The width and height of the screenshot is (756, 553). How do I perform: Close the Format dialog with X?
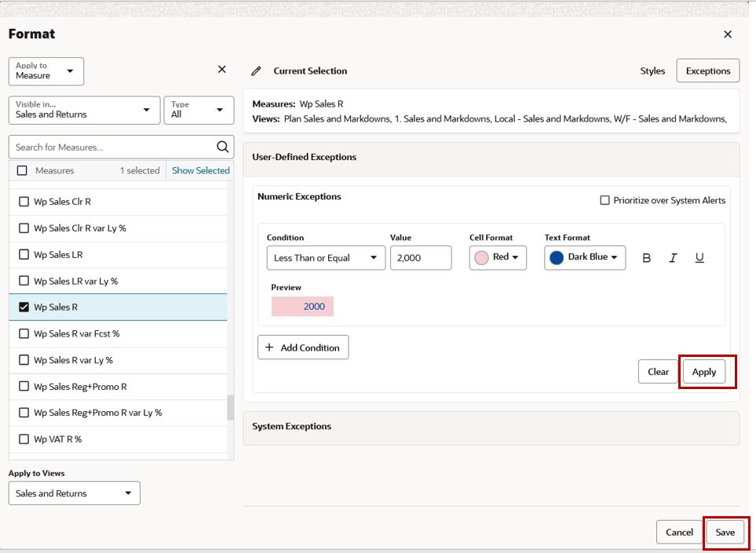coord(728,35)
